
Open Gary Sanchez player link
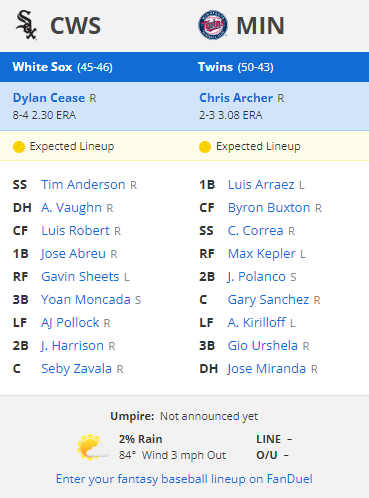pyautogui.click(x=268, y=300)
